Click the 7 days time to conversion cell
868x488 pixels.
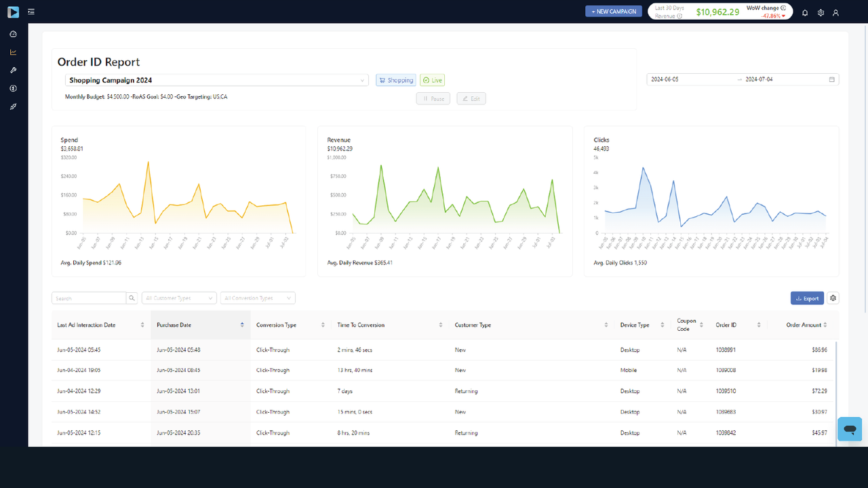coord(347,391)
